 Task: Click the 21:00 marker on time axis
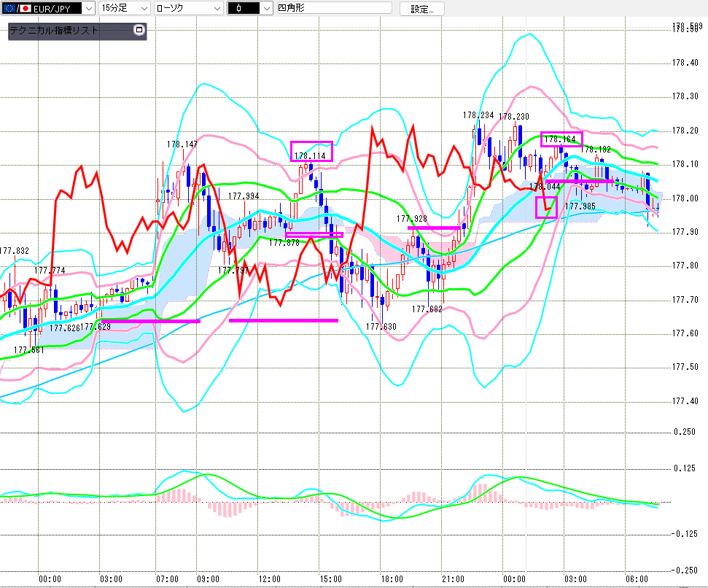click(452, 579)
